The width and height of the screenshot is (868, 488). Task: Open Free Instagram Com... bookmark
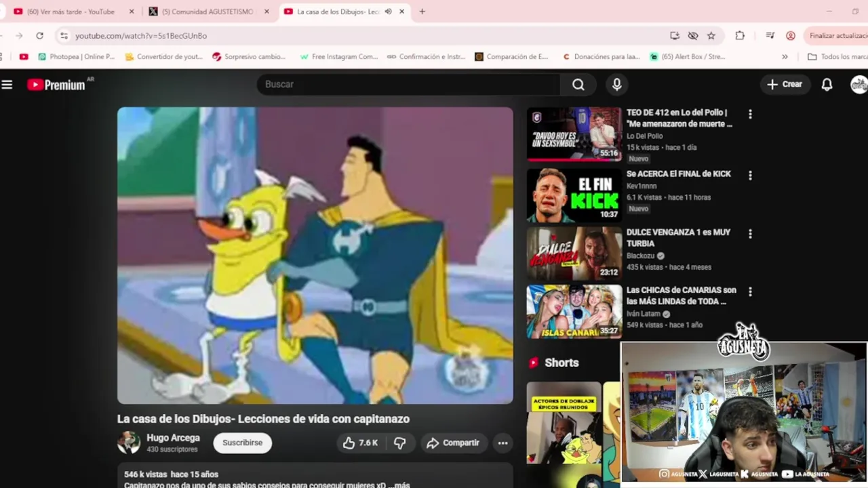338,57
